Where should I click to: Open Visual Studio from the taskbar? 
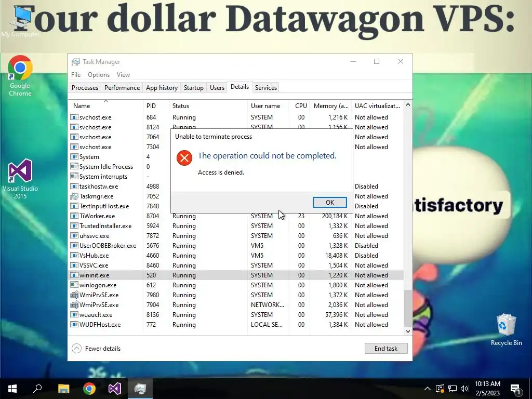115,389
